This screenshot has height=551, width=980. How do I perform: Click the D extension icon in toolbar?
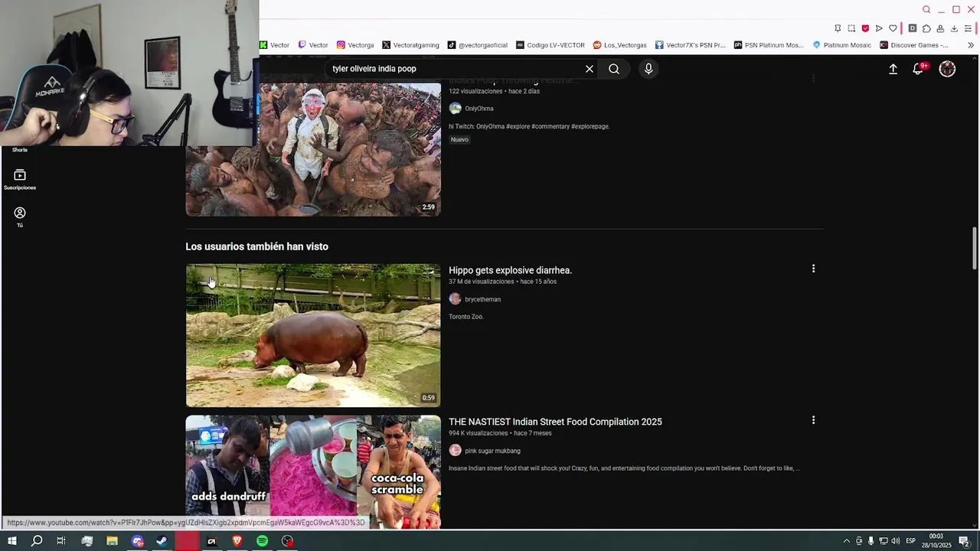point(913,28)
